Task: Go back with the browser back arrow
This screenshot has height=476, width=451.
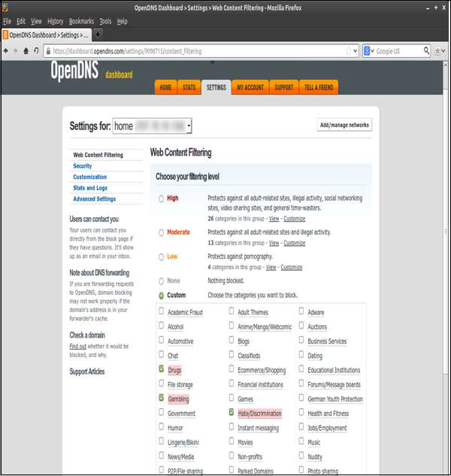Action: (x=6, y=50)
